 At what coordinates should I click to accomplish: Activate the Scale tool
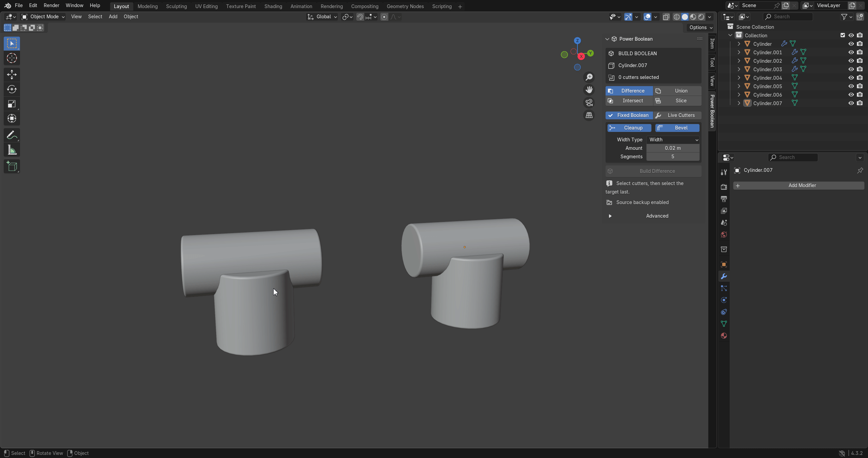click(x=12, y=104)
